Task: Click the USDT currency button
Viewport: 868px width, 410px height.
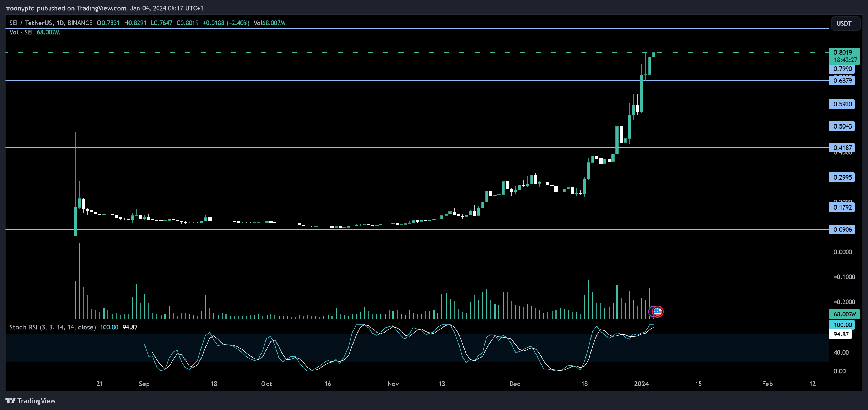Action: (845, 24)
